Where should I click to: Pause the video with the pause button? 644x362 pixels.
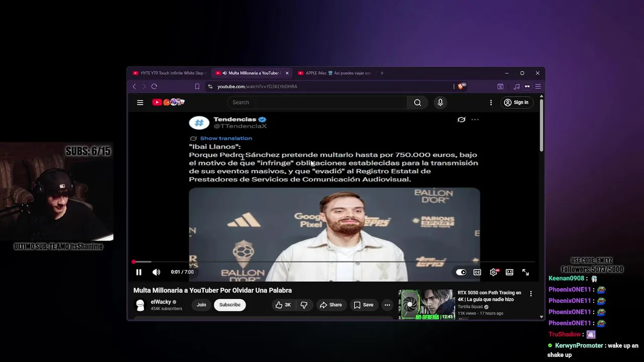tap(139, 272)
